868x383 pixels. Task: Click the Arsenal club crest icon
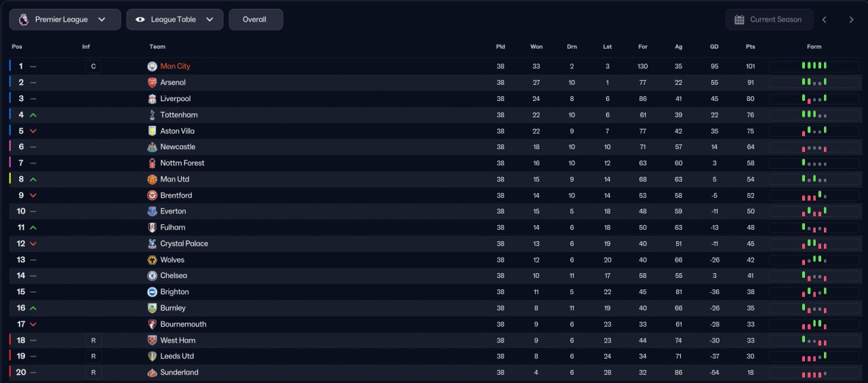point(152,83)
